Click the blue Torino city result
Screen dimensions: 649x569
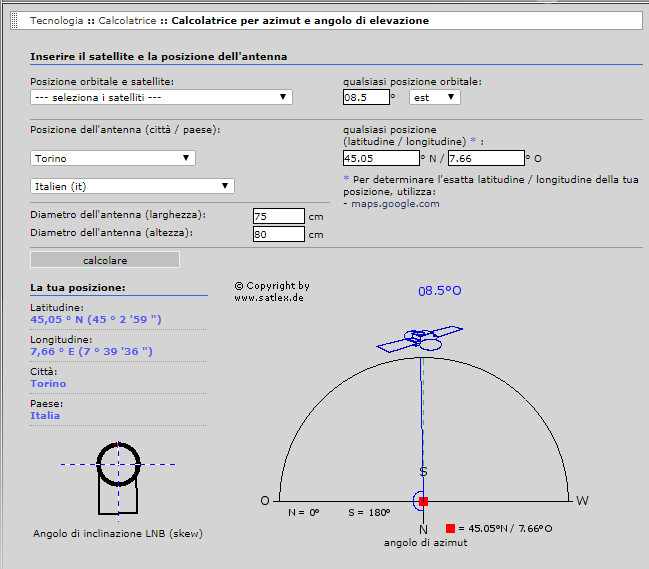pyautogui.click(x=48, y=384)
